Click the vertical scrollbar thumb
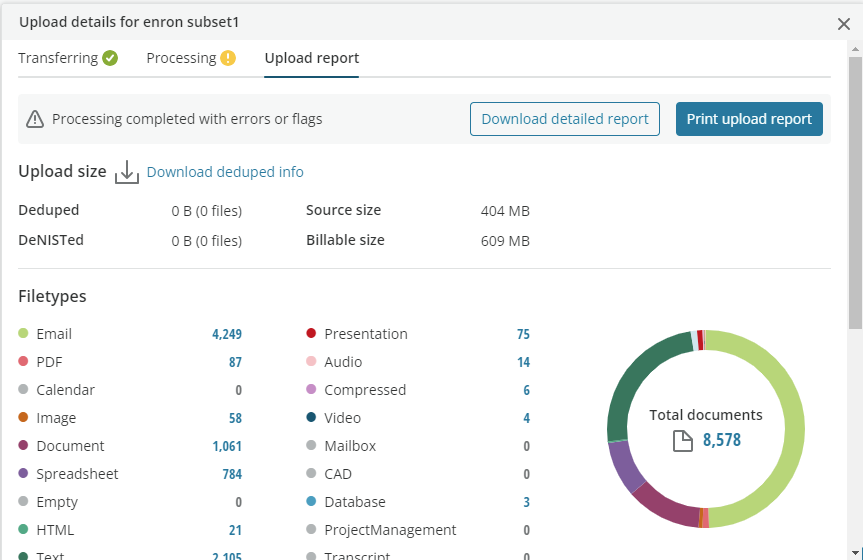863x560 pixels. tap(855, 193)
